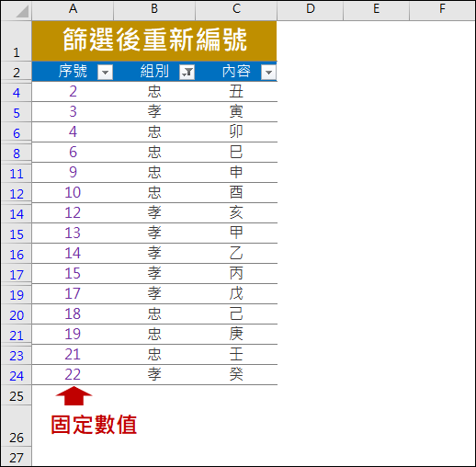Click cell with serial number 4

point(73,132)
